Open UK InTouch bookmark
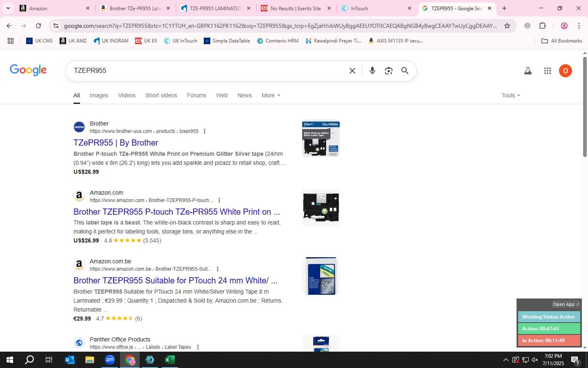The width and height of the screenshot is (588, 368). [180, 41]
